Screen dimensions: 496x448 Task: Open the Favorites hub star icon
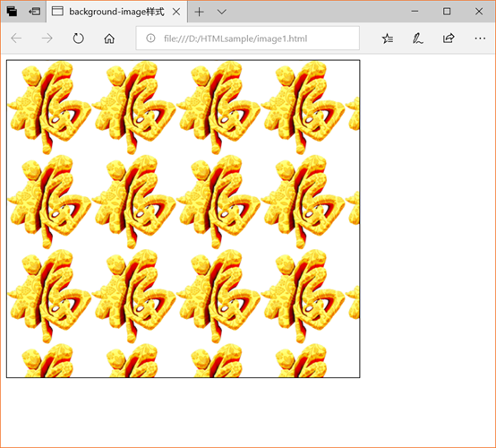pos(387,39)
